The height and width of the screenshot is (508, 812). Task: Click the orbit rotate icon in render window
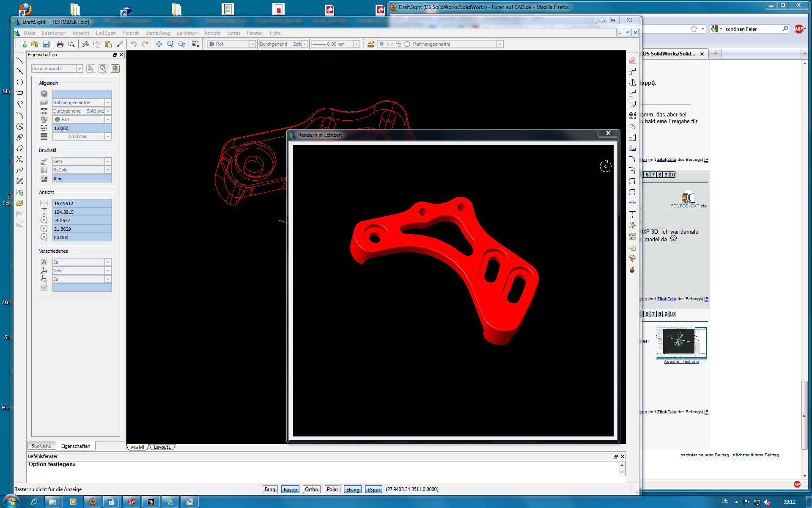[x=606, y=166]
